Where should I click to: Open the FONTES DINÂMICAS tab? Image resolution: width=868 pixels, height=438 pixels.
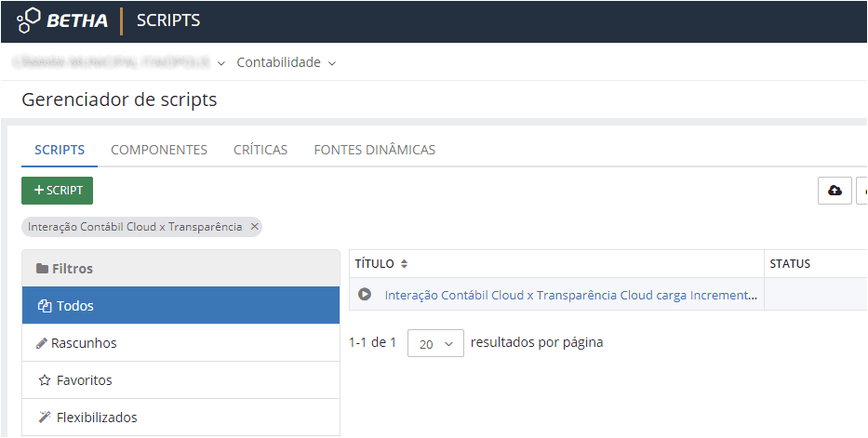pos(374,150)
